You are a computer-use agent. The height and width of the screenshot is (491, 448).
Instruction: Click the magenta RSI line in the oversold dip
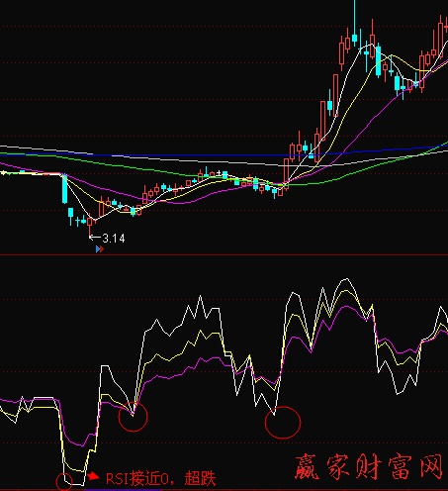pos(77,443)
